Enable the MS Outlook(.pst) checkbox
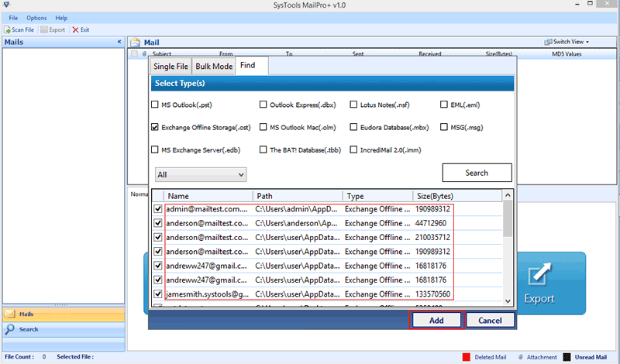This screenshot has height=364, width=620. point(154,105)
